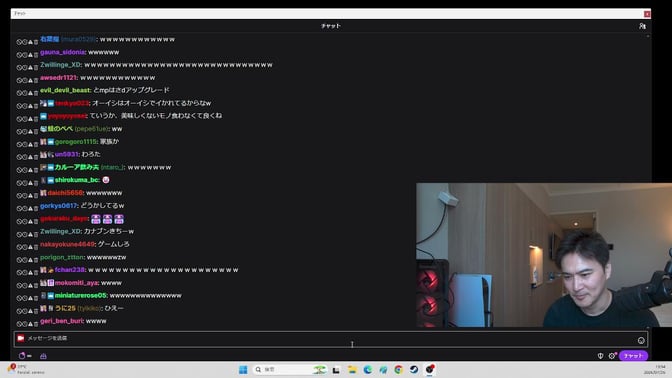The height and width of the screenshot is (378, 672).
Task: Warn user gorogoro1115 with the triangle icon
Action: coord(30,144)
